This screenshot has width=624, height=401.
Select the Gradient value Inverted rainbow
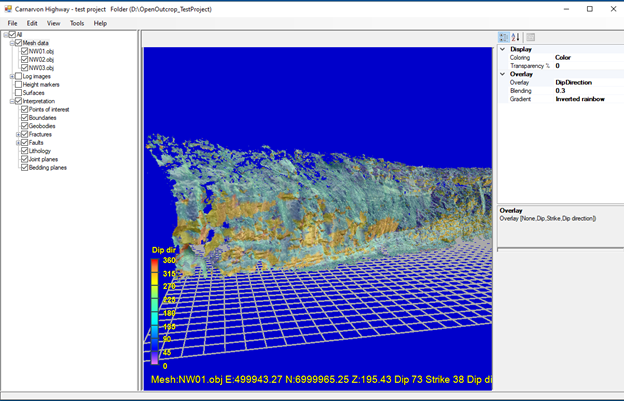click(x=581, y=99)
